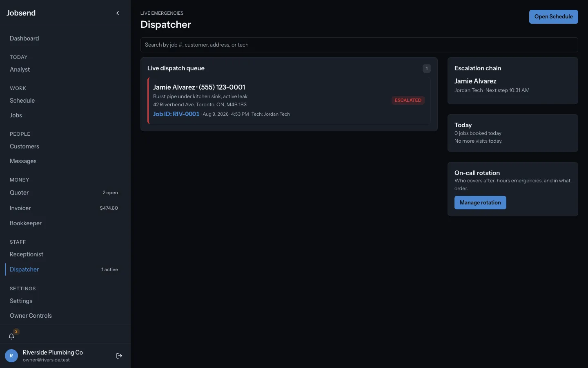588x368 pixels.
Task: Click the 0 jobs booked today text
Action: point(478,133)
